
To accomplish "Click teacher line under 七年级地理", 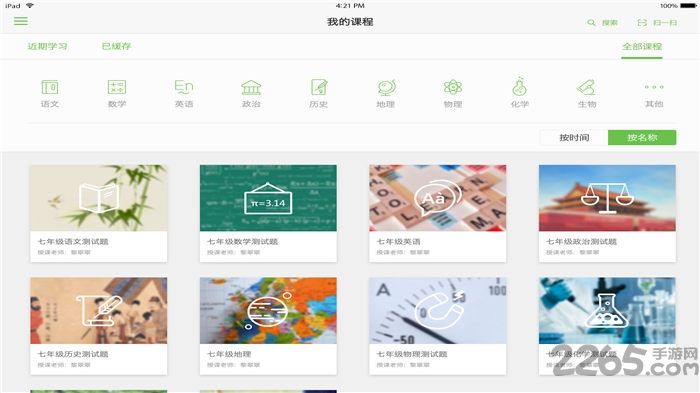I will click(233, 365).
